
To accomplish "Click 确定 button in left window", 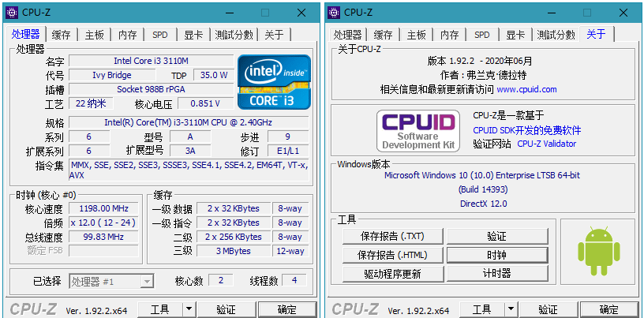I will pos(287,309).
